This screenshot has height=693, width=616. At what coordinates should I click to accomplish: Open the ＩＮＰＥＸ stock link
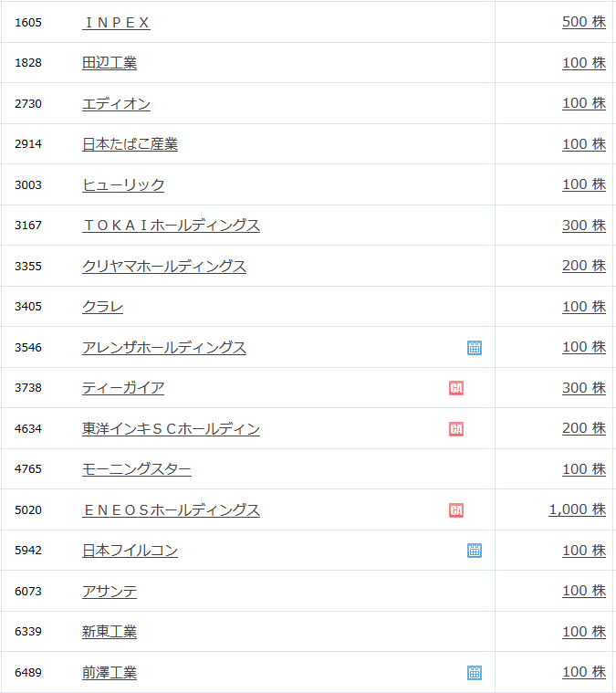pyautogui.click(x=116, y=23)
